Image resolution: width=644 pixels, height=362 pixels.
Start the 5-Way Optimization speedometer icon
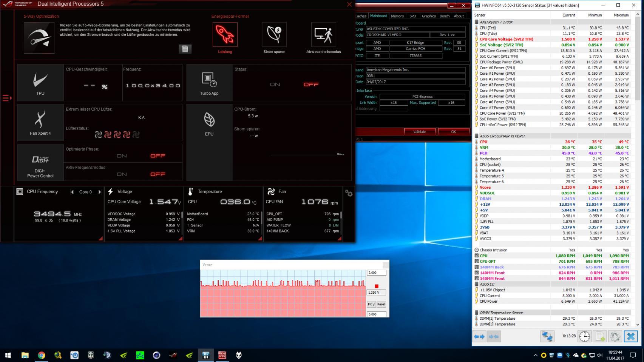[39, 38]
